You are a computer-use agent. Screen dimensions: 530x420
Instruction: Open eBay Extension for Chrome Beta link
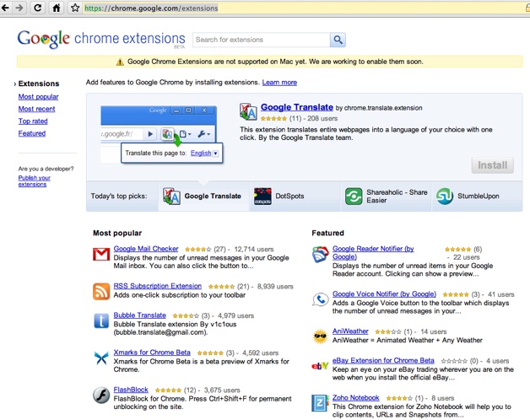coord(383,361)
